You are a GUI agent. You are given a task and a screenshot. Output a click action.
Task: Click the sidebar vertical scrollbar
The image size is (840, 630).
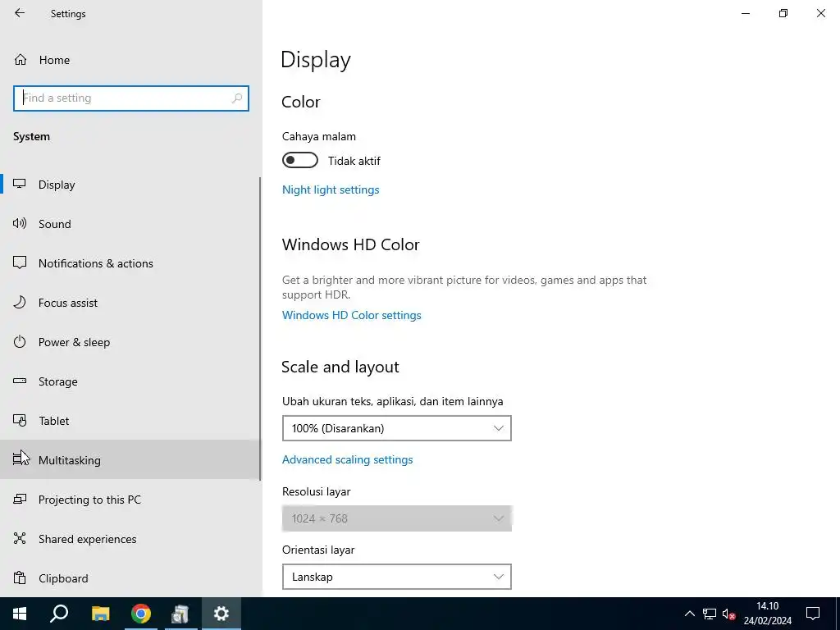(260, 328)
